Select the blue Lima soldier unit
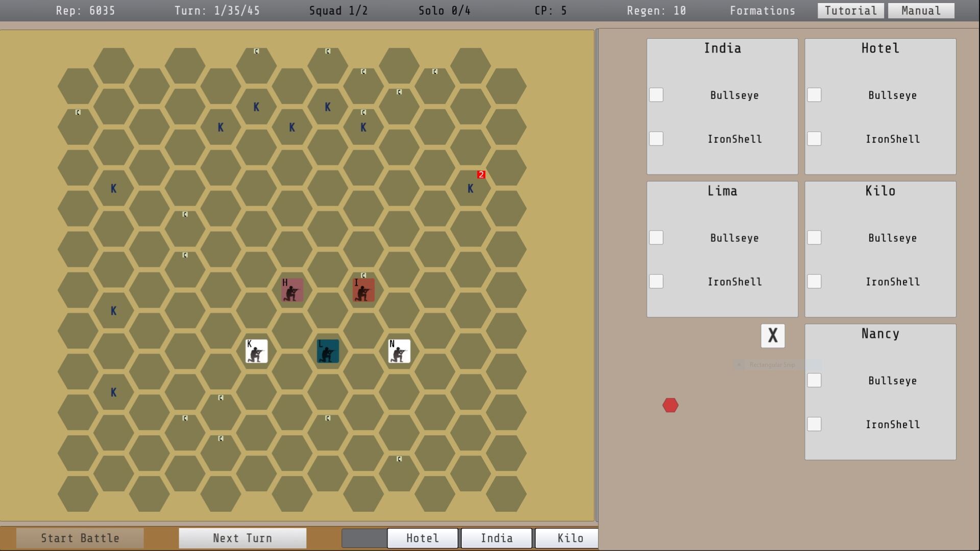980x551 pixels. (327, 351)
